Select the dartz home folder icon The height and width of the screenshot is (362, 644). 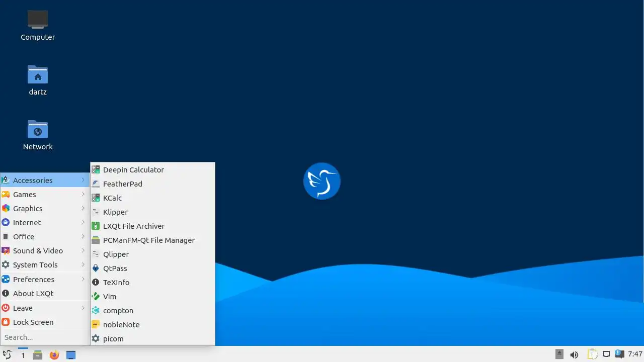point(38,80)
